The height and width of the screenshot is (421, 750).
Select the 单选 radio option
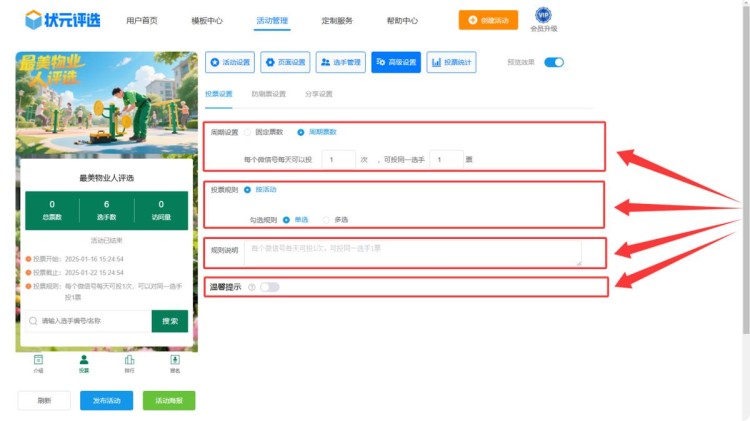287,219
